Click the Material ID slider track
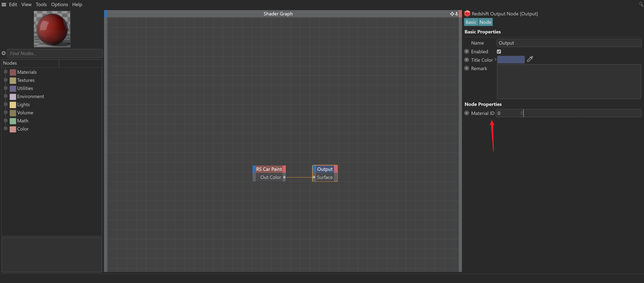This screenshot has height=283, width=644. coord(582,113)
